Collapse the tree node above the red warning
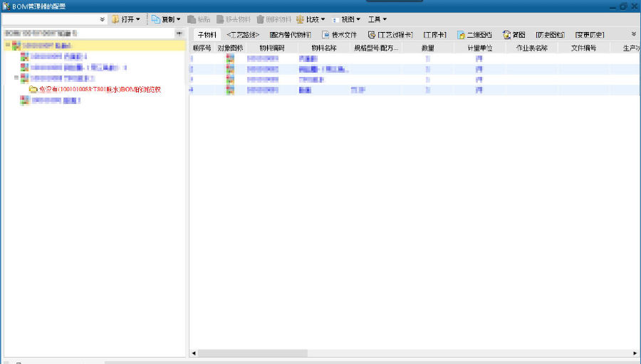 tap(16, 78)
